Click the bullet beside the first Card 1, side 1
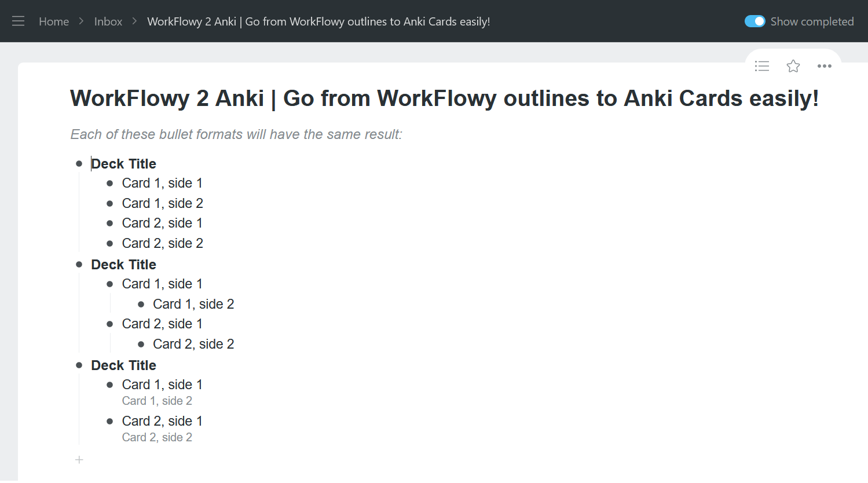 coord(110,183)
